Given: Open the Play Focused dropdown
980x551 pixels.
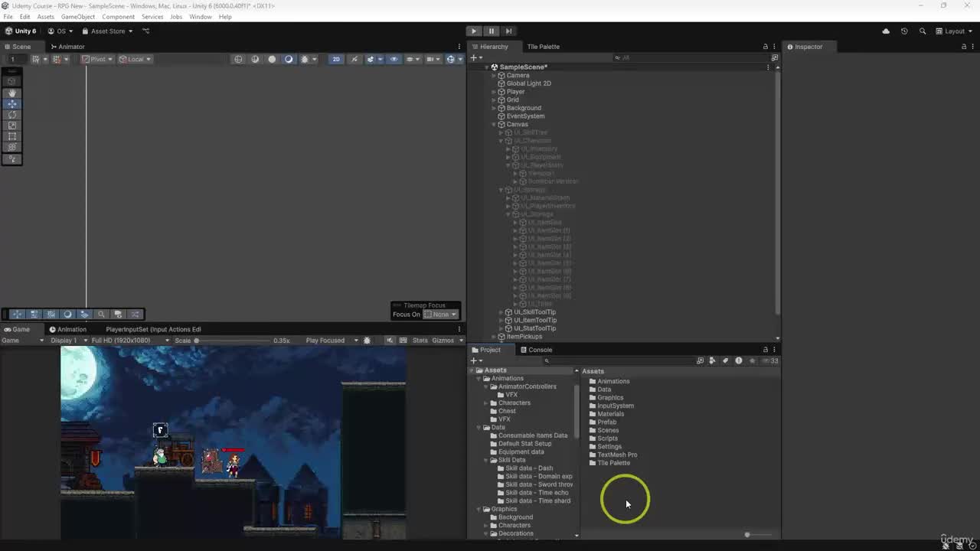Looking at the screenshot, I should coord(332,341).
